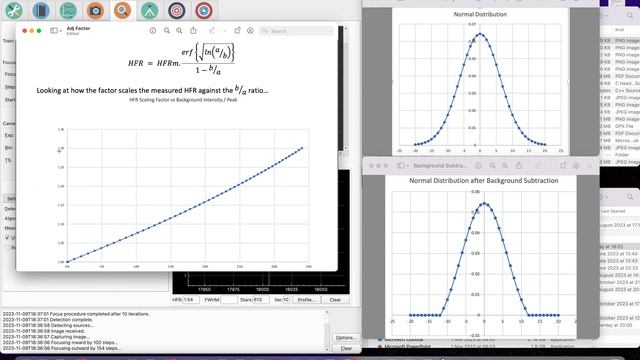Share the Adj Factor document
This screenshot has height=360, width=640.
(x=193, y=31)
